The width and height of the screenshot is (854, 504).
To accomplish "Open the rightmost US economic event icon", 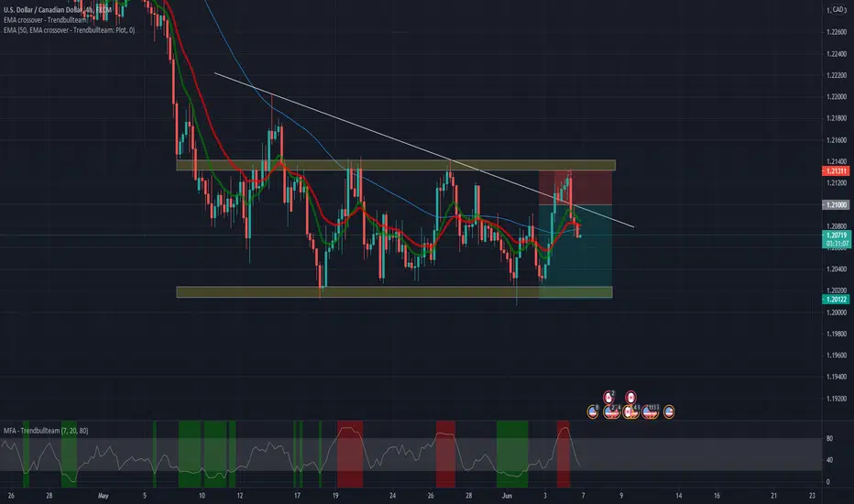I will pos(669,412).
